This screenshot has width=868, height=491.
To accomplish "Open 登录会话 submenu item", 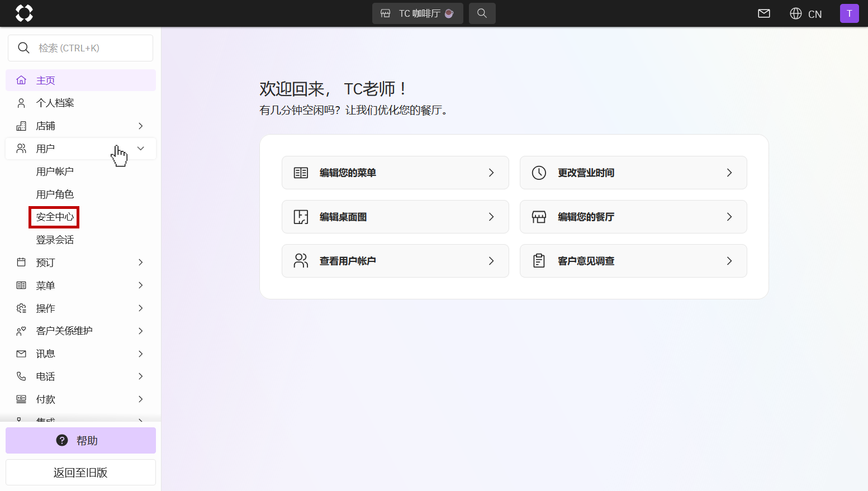I will click(x=55, y=240).
